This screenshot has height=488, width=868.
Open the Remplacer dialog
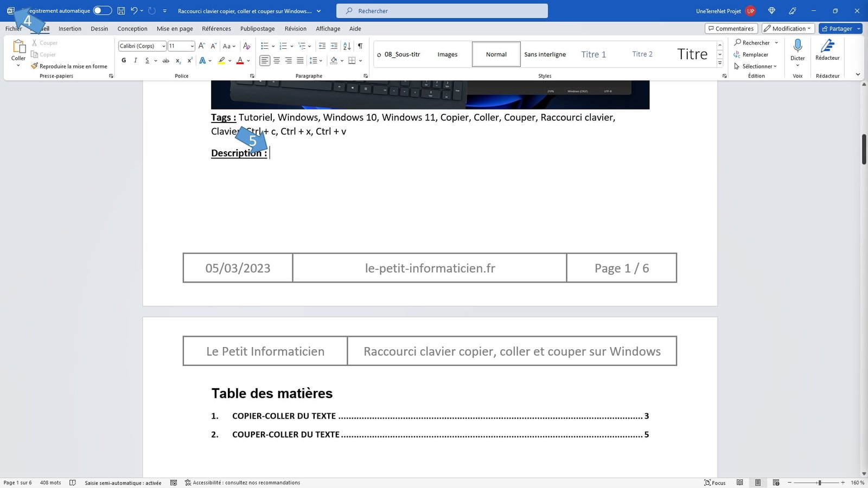(x=755, y=54)
